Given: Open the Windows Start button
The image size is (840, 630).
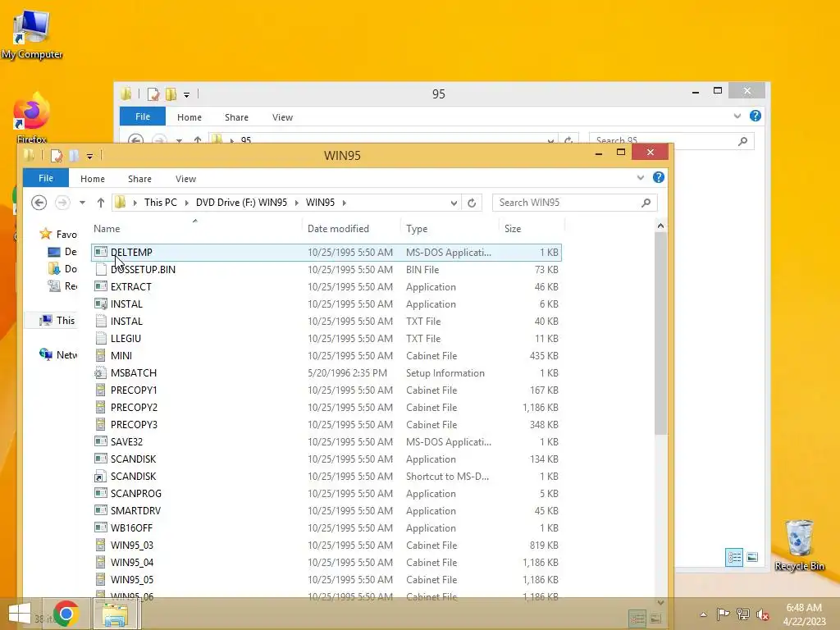Looking at the screenshot, I should pos(20,614).
